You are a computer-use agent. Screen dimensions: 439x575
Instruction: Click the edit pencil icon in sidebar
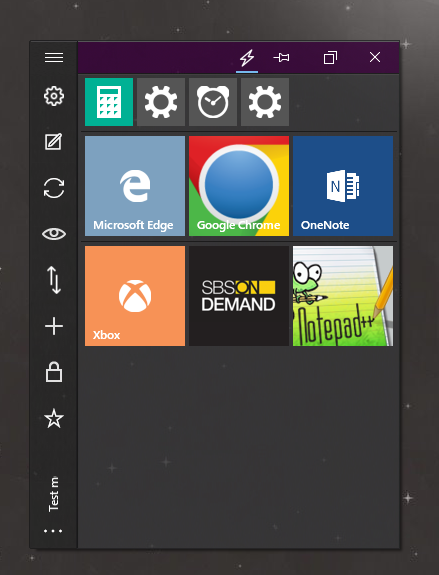click(x=54, y=142)
